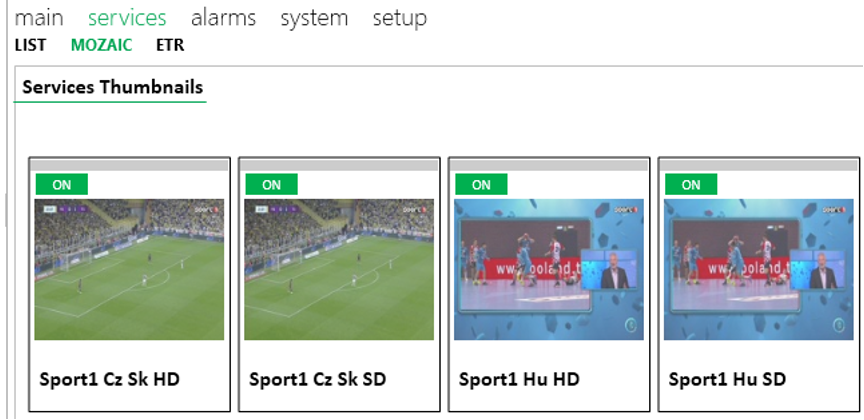
Task: Switch to the LIST sub-tab
Action: [30, 45]
